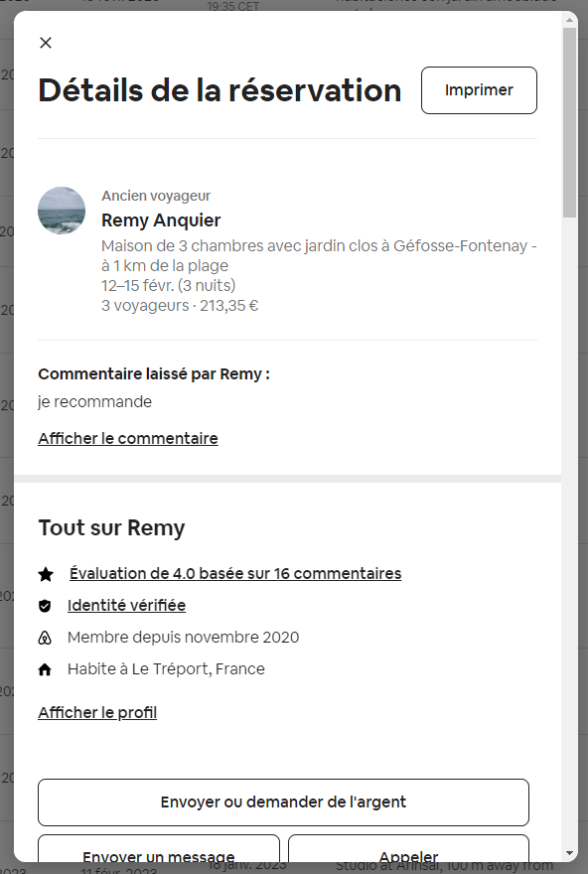Click the Airbnb logo icon by member date
The image size is (588, 874).
click(x=45, y=638)
